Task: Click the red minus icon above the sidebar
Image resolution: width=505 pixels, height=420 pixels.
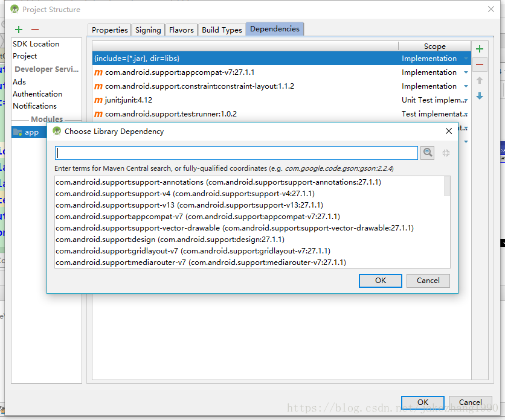Action: tap(35, 30)
